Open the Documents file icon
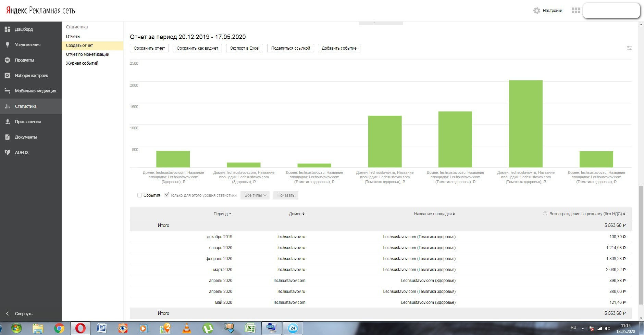 click(x=7, y=137)
